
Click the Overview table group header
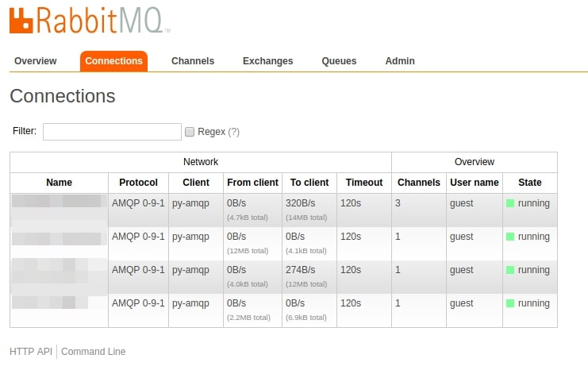[x=475, y=162]
